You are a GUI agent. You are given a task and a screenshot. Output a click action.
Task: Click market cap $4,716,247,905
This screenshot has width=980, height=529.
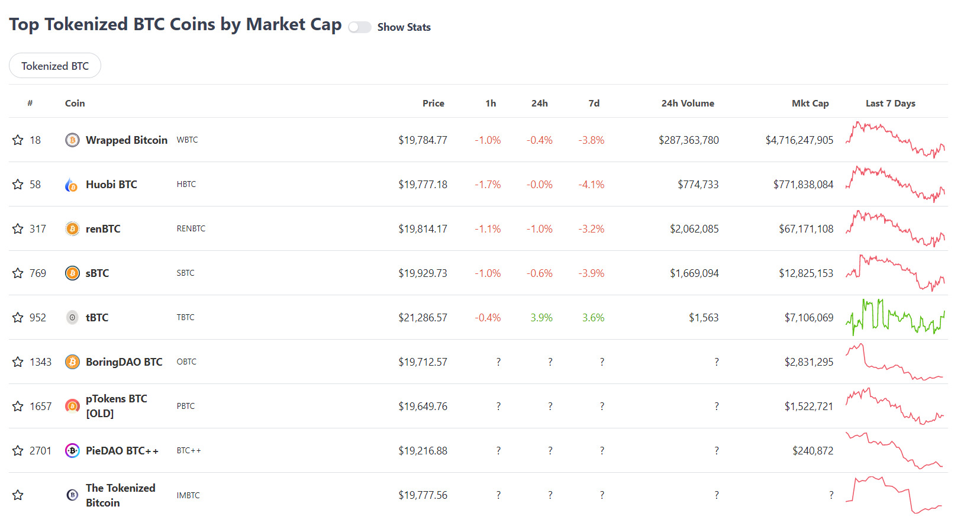click(x=799, y=140)
